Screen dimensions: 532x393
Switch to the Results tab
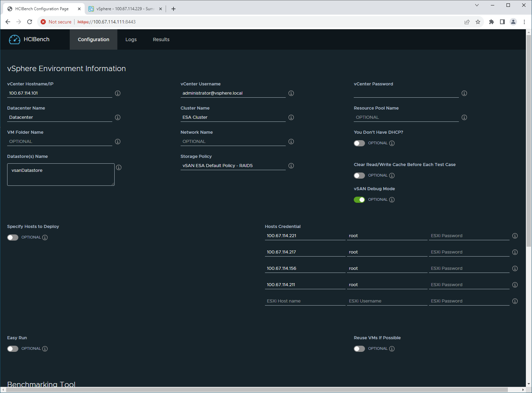[x=161, y=39]
